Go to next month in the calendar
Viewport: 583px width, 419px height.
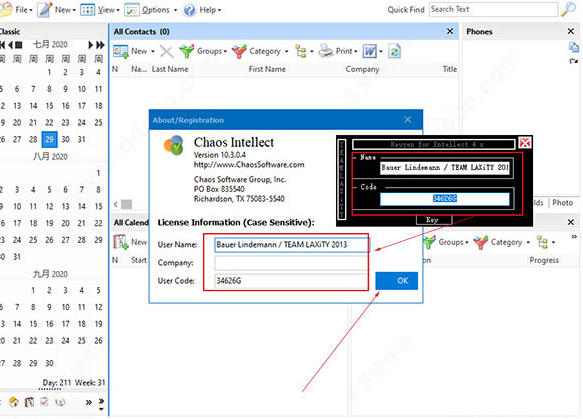(x=90, y=45)
